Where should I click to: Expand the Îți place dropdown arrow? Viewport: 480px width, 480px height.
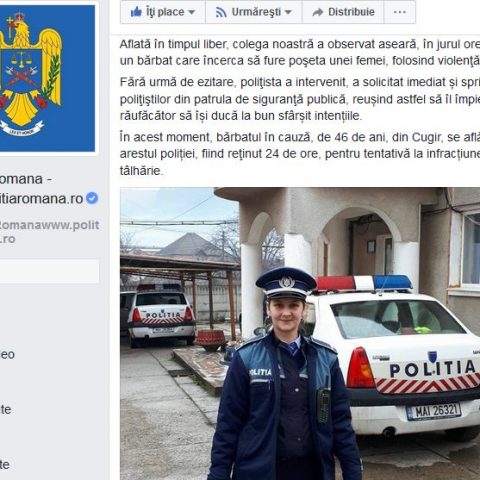191,12
